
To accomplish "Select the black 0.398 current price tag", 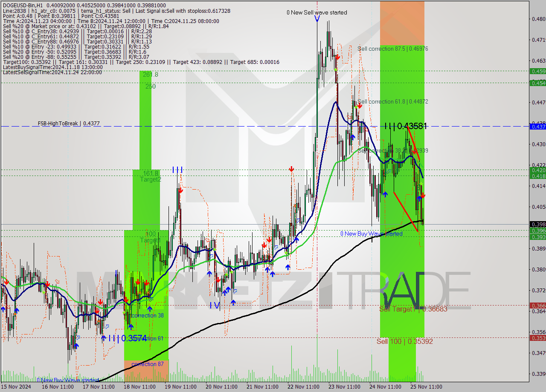I will click(537, 224).
